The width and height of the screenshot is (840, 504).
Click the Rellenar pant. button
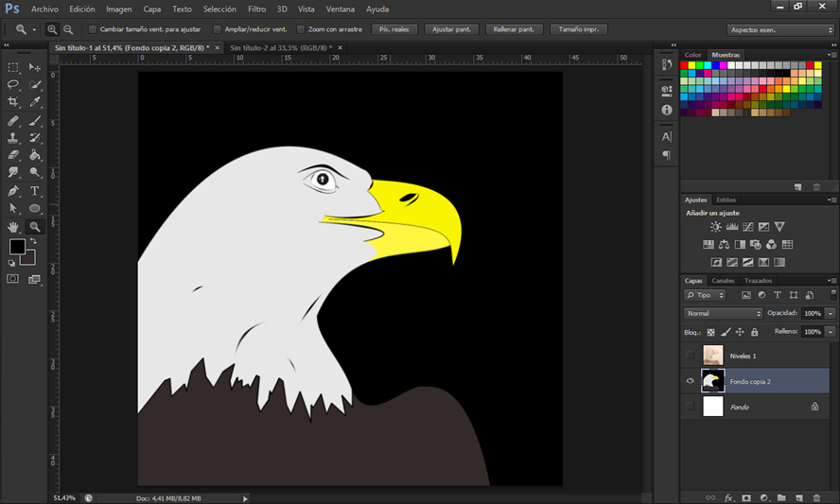[514, 29]
